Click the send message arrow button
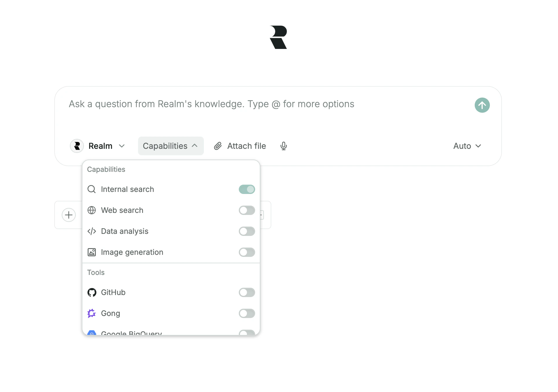The width and height of the screenshot is (558, 392). coord(482,105)
